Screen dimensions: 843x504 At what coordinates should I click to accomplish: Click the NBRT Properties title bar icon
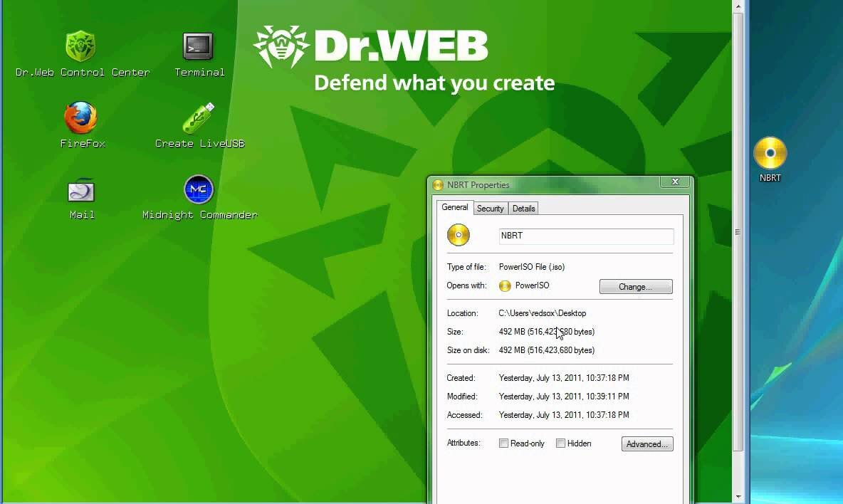(438, 185)
